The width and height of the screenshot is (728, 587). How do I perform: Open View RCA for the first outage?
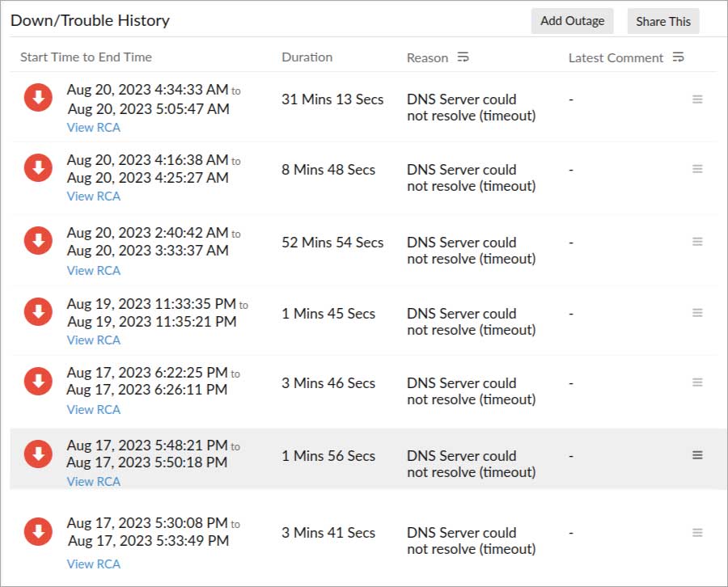(93, 128)
